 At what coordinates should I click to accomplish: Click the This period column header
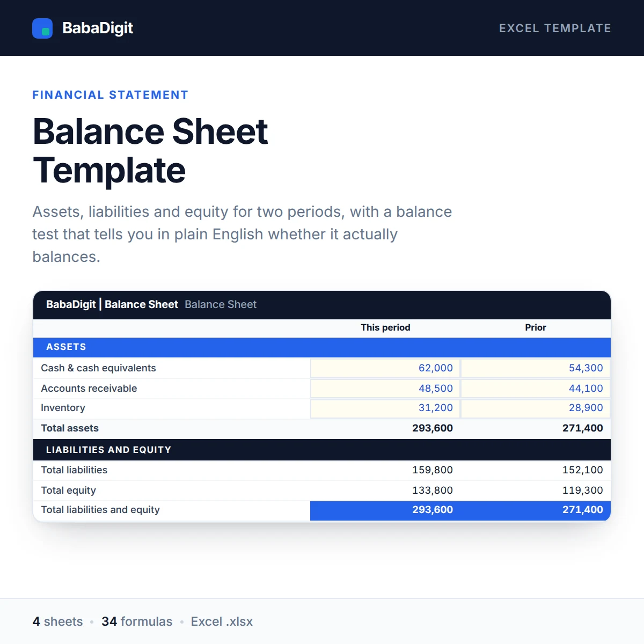(x=385, y=327)
